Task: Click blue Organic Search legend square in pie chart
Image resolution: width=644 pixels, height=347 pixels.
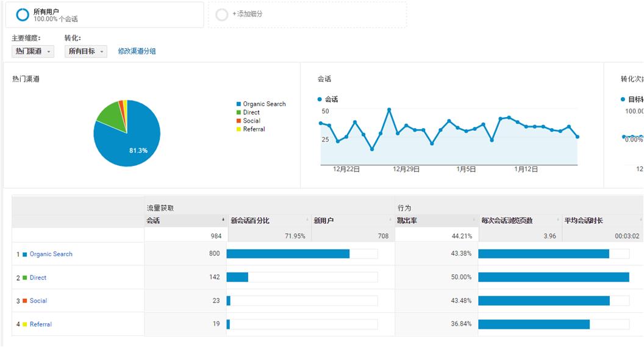Action: click(238, 104)
